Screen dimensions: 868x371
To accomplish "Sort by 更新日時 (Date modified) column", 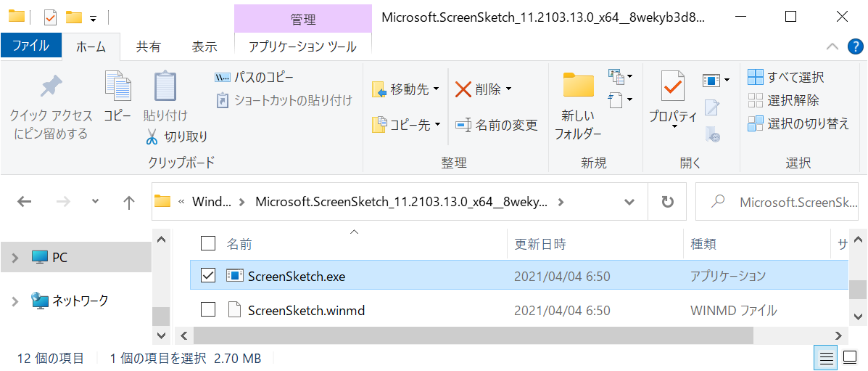I will pyautogui.click(x=540, y=244).
